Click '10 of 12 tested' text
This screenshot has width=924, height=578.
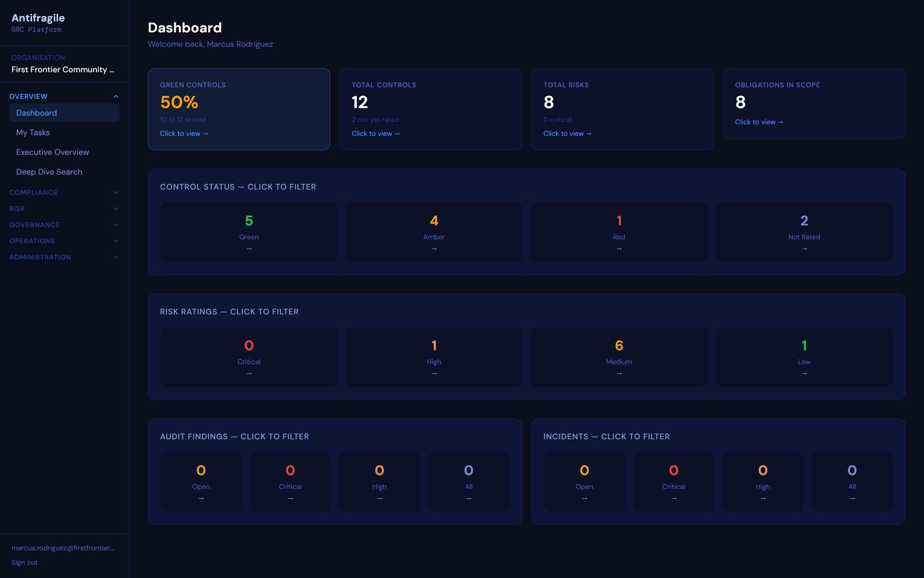tap(183, 120)
